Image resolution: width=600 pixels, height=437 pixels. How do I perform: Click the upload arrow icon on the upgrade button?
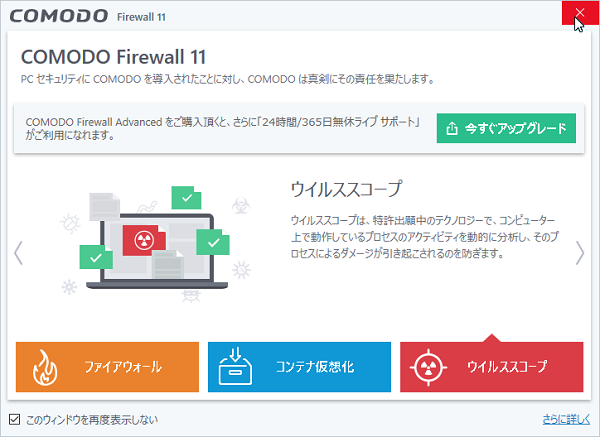click(x=452, y=129)
